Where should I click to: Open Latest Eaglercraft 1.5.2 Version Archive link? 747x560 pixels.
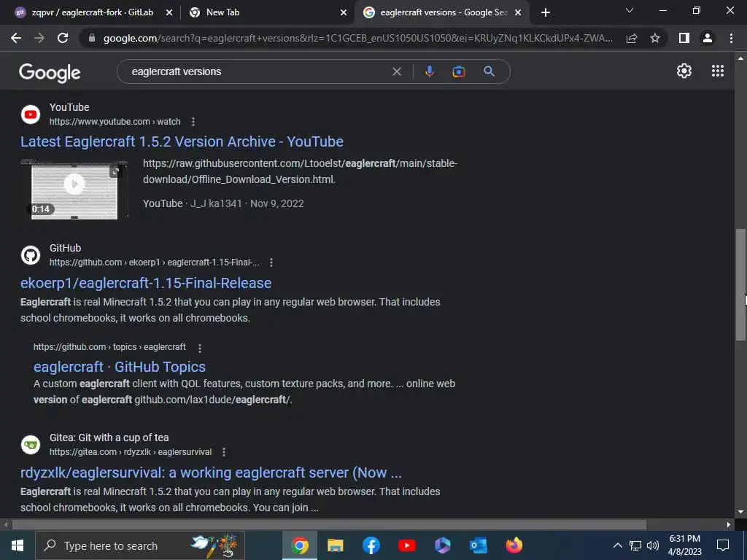pyautogui.click(x=182, y=141)
